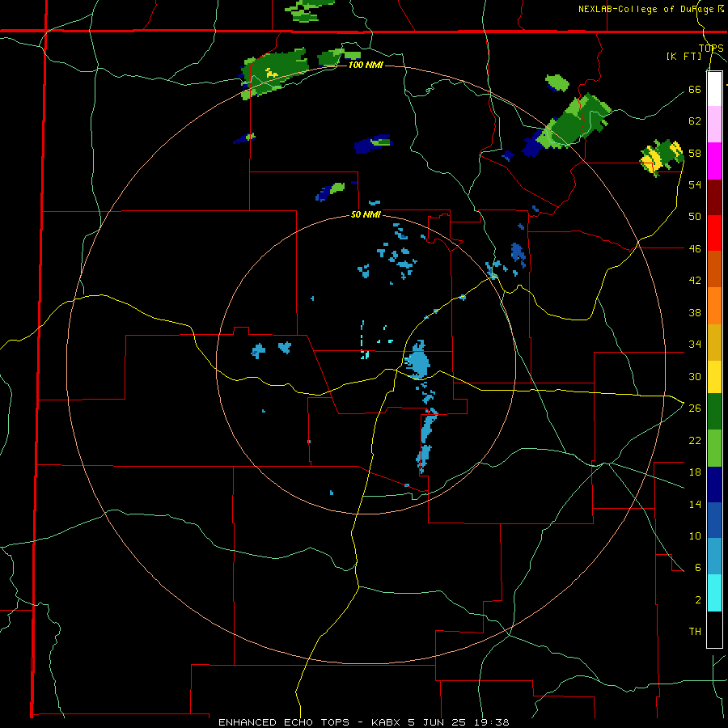Click the TOPS legend title
Viewport: 728px width, 728px height.
click(711, 48)
